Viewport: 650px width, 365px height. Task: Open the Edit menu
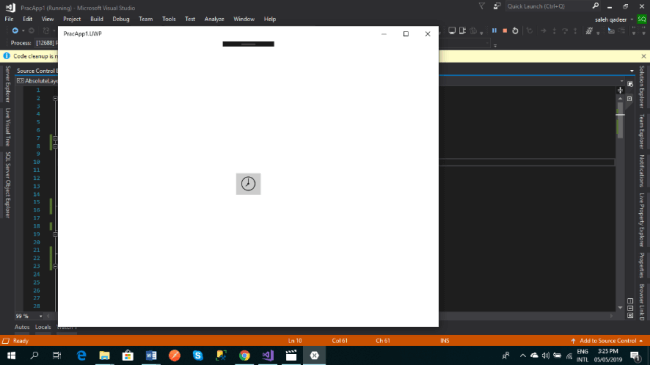27,19
